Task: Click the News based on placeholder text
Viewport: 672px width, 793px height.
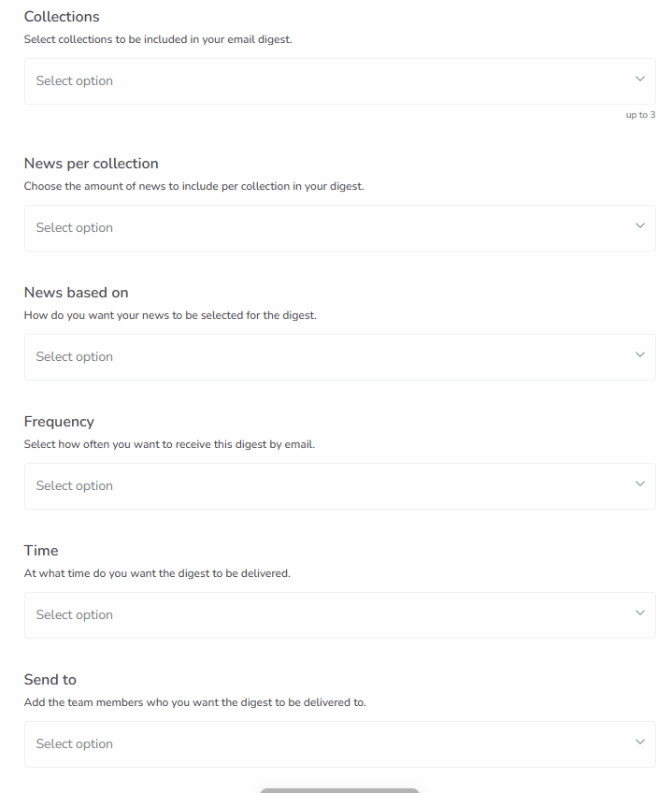Action: [x=74, y=356]
